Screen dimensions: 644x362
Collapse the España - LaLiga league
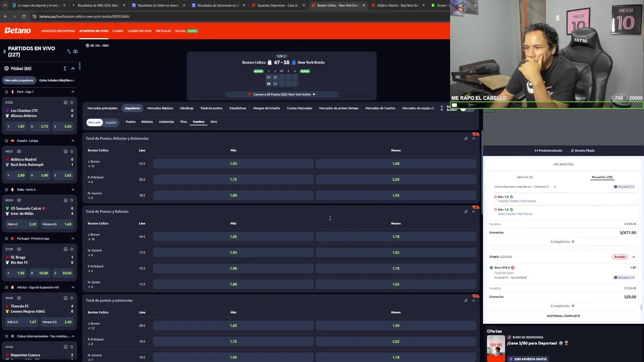72,141
